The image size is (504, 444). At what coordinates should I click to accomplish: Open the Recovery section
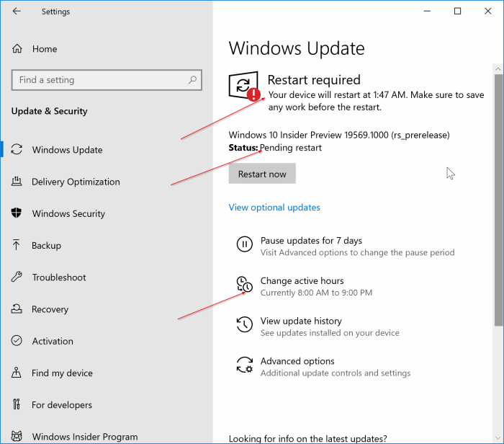[50, 309]
